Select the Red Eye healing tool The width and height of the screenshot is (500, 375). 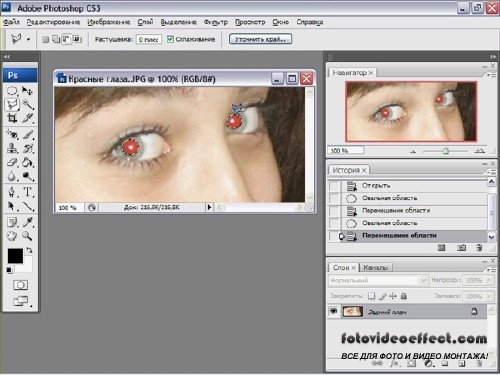click(12, 134)
